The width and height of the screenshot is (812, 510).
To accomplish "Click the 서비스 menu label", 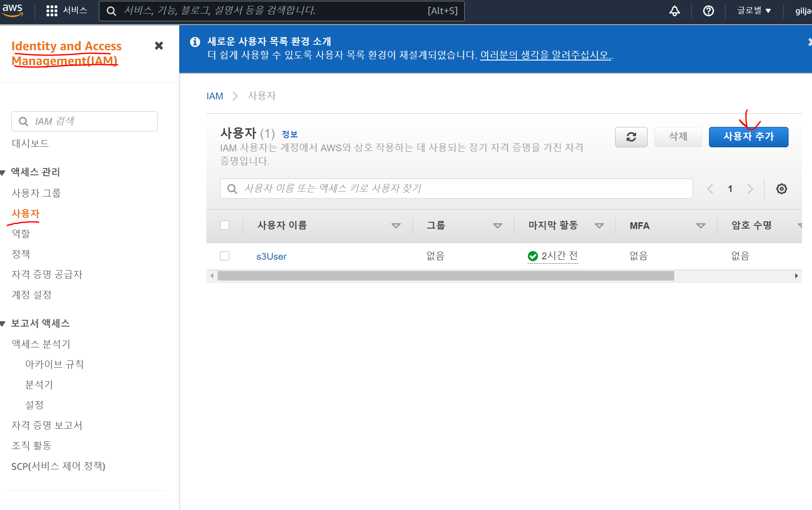I will (x=75, y=10).
